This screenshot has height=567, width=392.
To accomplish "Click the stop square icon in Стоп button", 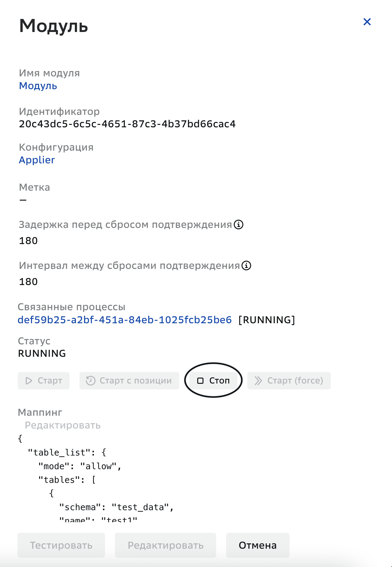I will pos(200,380).
